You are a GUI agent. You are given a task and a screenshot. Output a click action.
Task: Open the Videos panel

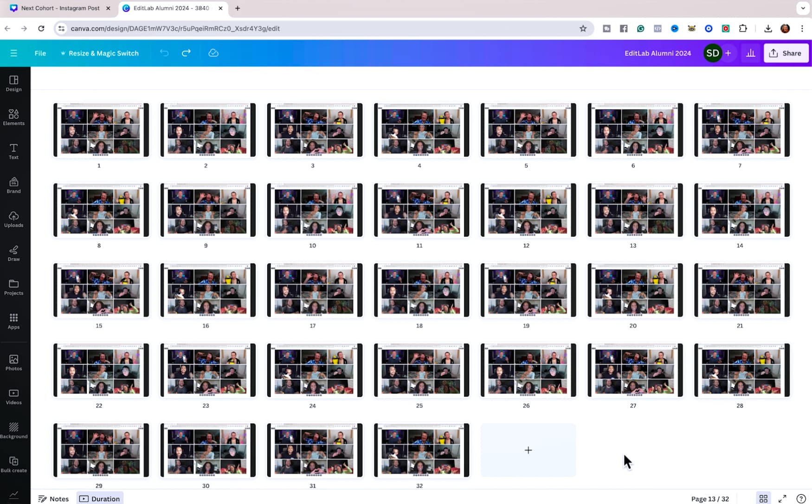pos(13,396)
